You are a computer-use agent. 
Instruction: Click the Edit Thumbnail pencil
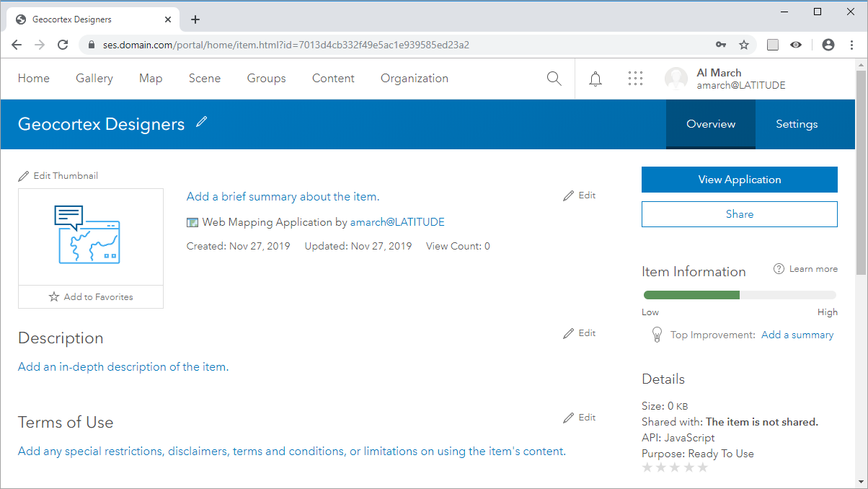[x=24, y=176]
